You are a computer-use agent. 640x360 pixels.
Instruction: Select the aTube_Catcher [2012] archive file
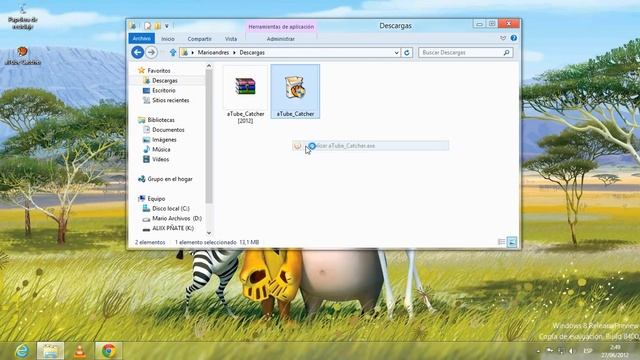[245, 94]
